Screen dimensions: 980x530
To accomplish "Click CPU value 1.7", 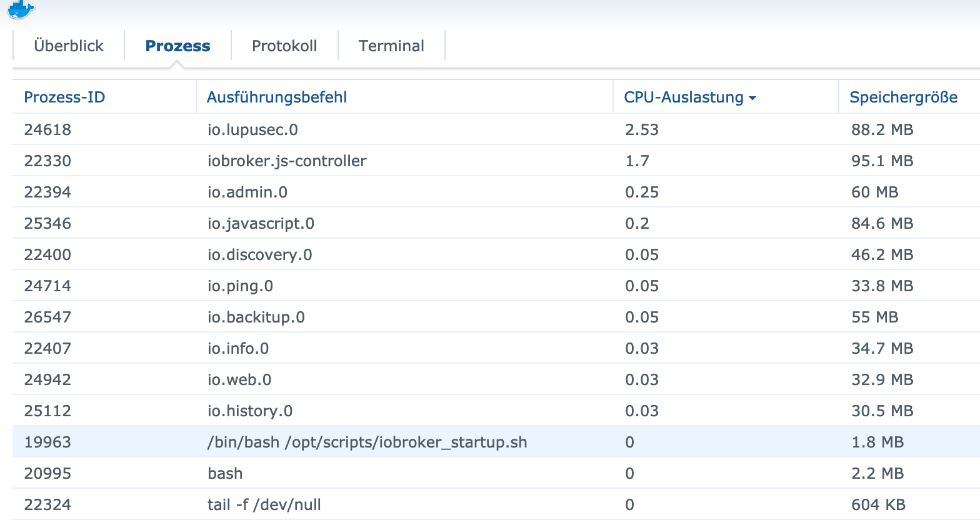I will tap(637, 161).
